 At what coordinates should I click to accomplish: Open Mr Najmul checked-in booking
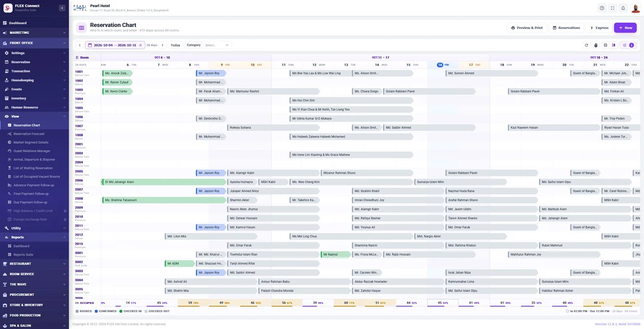tap(336, 255)
